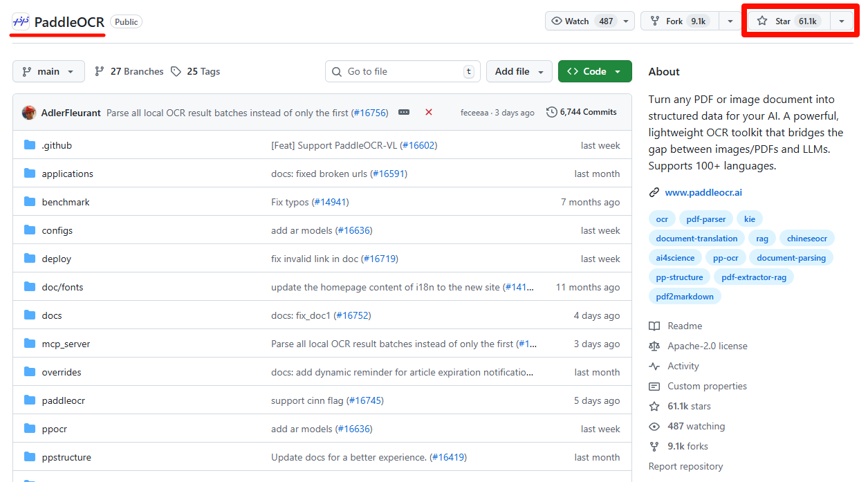Open the ppstructure folder
This screenshot has height=482, width=868.
tap(66, 457)
